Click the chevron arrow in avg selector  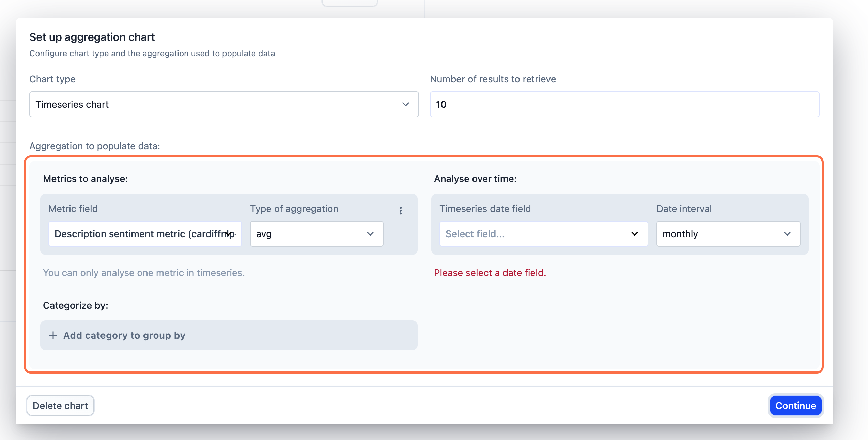click(370, 234)
